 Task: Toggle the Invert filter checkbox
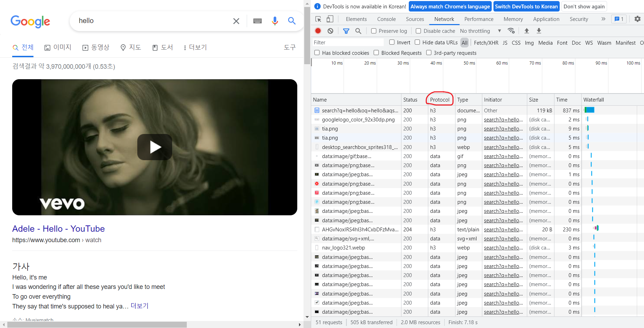(x=392, y=42)
